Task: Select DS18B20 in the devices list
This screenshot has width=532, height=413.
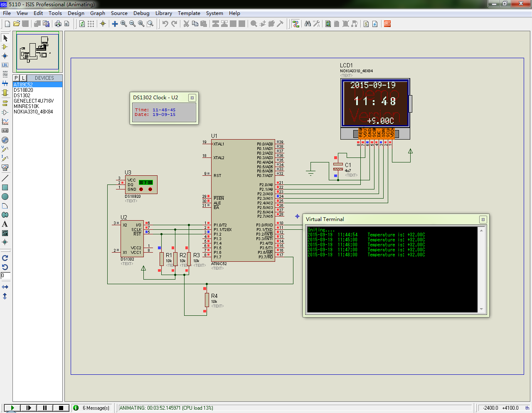Action: 37,90
